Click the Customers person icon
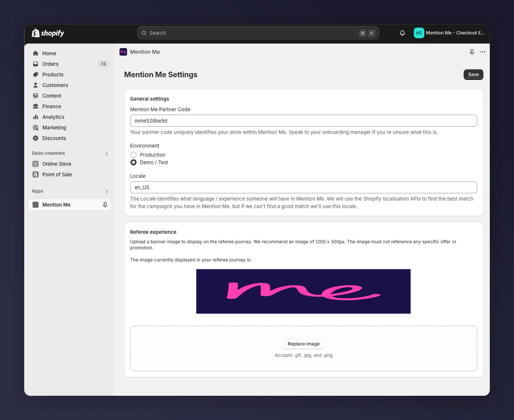The image size is (514, 420). [36, 85]
